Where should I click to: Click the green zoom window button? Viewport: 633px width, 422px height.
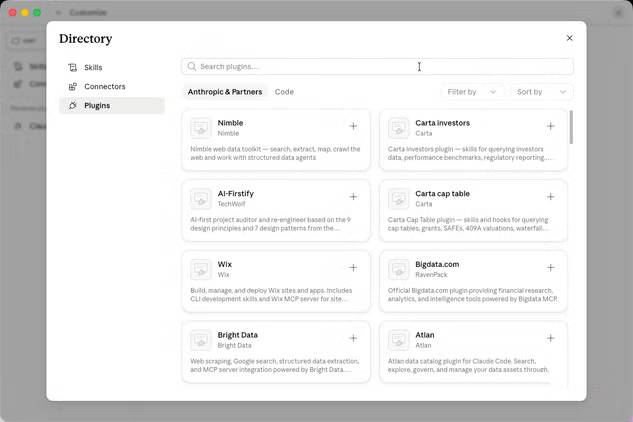pyautogui.click(x=37, y=13)
